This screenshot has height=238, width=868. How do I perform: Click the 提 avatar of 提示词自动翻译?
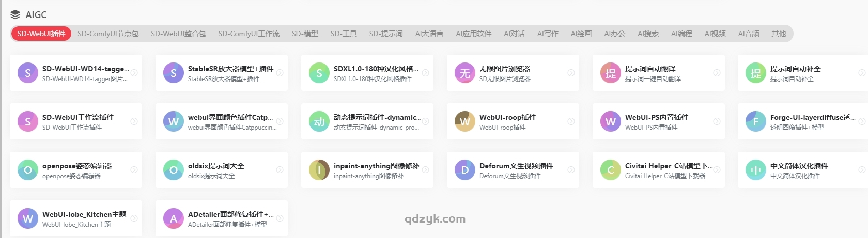click(x=611, y=73)
